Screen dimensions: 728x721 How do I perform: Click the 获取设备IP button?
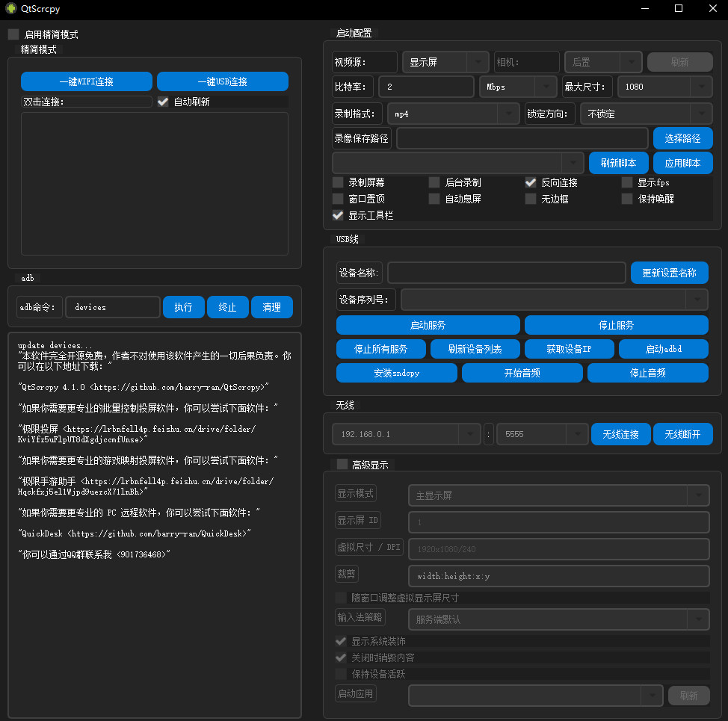pyautogui.click(x=570, y=349)
